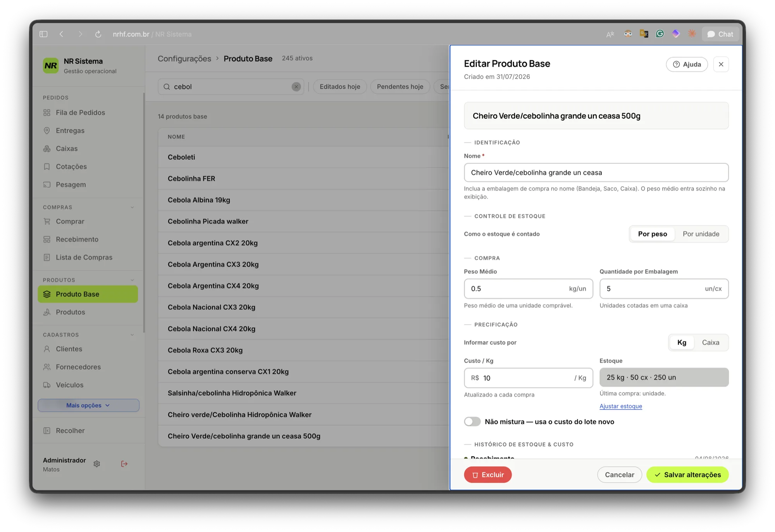Collapse the COMPRAS section chevron
Viewport: 775px width, 532px height.
pyautogui.click(x=132, y=208)
